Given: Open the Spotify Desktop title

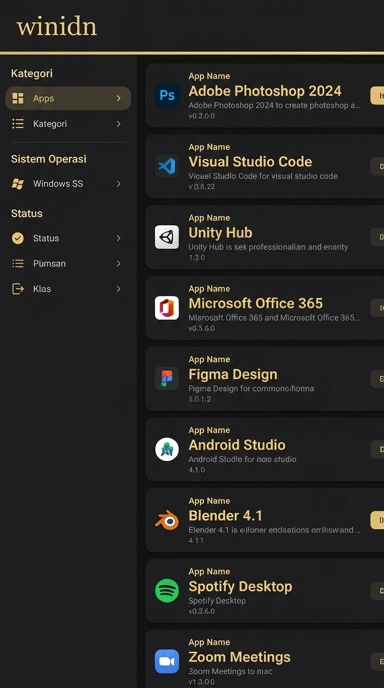Looking at the screenshot, I should tap(240, 587).
